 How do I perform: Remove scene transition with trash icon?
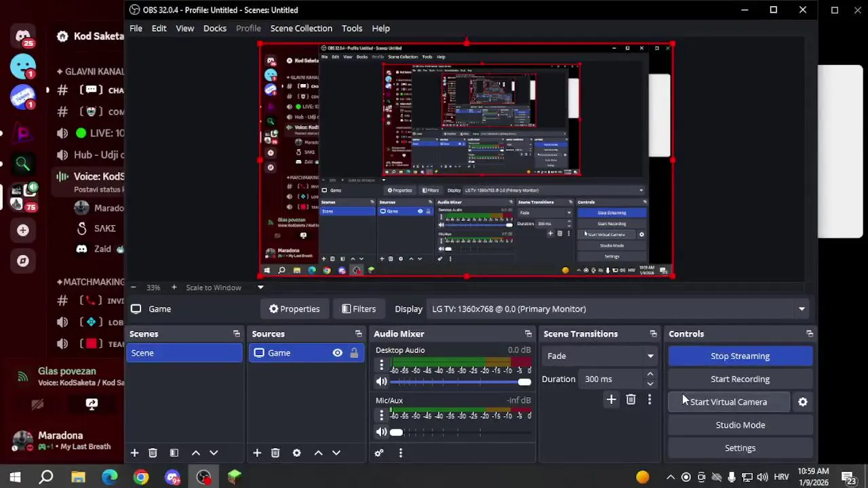631,400
